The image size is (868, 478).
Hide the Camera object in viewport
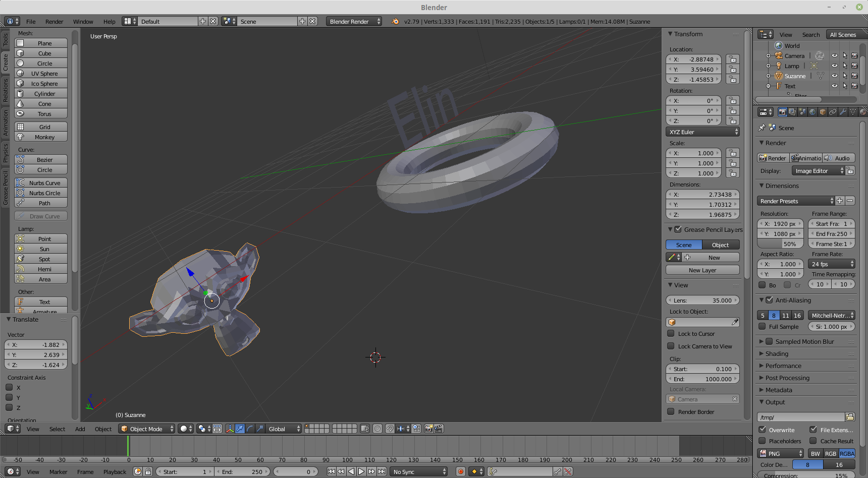835,56
